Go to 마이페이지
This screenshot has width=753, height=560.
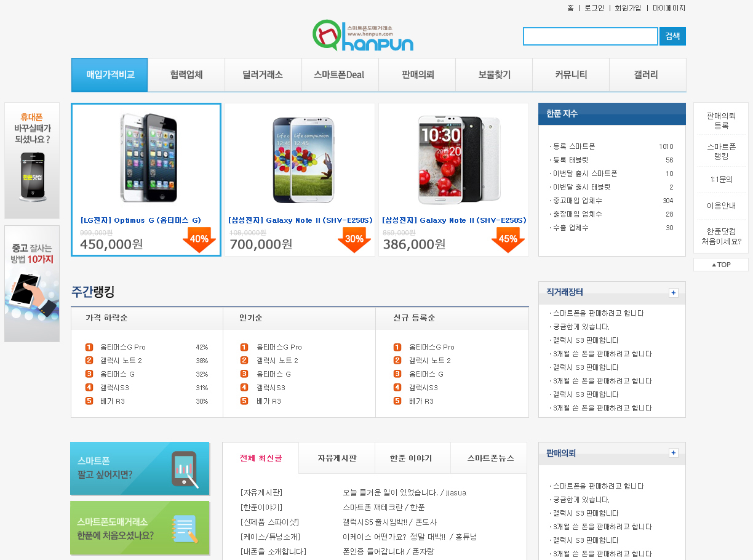[x=669, y=8]
